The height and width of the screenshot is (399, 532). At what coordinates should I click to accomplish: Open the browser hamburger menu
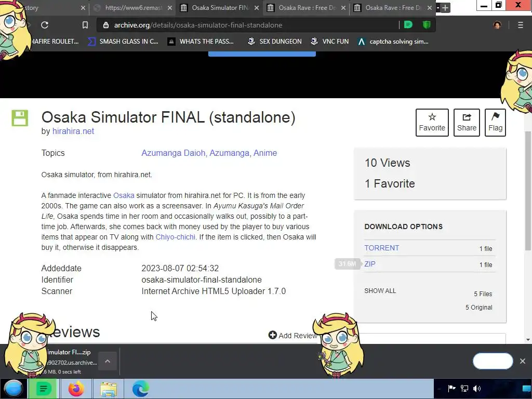[x=521, y=25]
